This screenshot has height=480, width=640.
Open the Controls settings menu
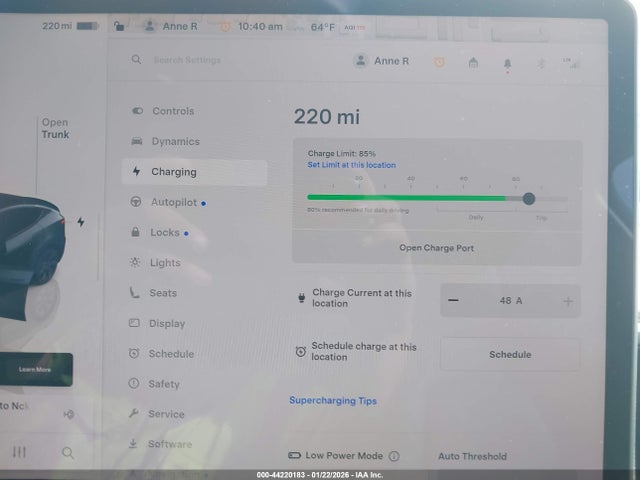click(172, 111)
